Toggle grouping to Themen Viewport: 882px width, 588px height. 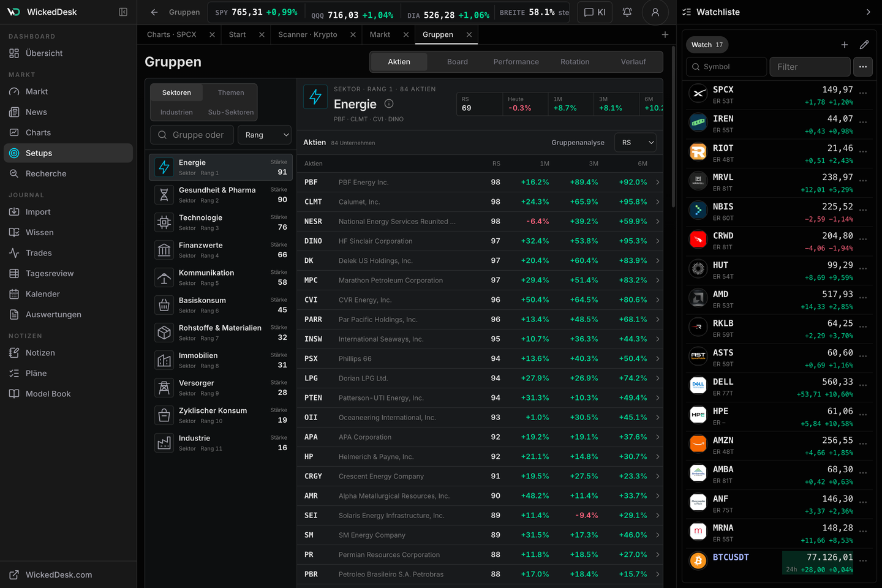click(231, 92)
